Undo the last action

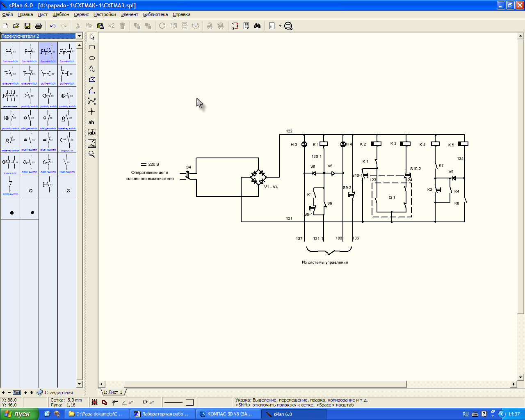[x=53, y=26]
